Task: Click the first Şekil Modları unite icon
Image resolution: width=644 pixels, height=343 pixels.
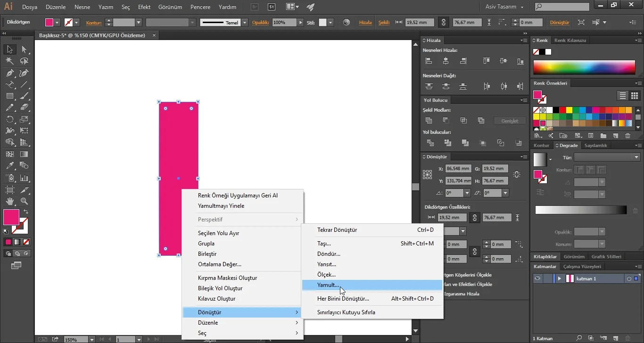Action: coord(429,121)
